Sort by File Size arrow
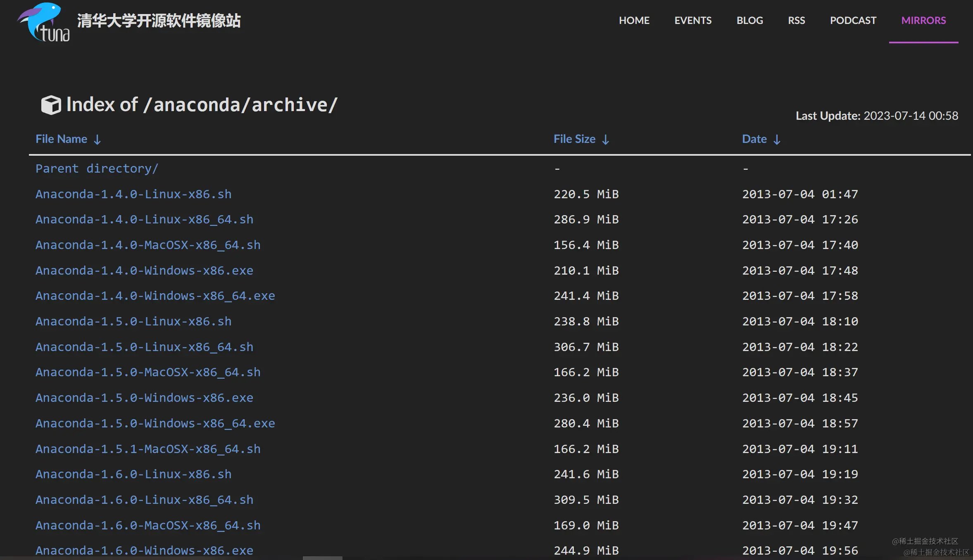Screen dimensions: 973x560 (x=605, y=140)
